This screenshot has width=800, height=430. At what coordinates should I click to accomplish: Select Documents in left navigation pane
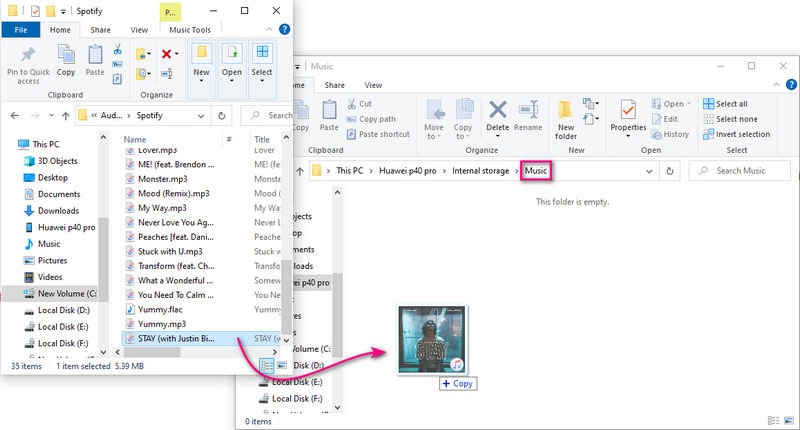tap(59, 194)
